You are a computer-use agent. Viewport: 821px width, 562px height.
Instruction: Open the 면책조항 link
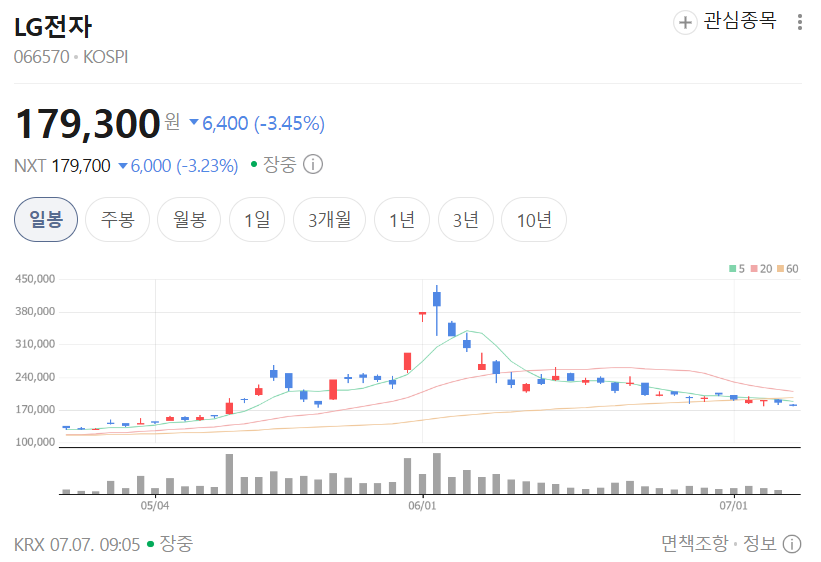pyautogui.click(x=694, y=544)
